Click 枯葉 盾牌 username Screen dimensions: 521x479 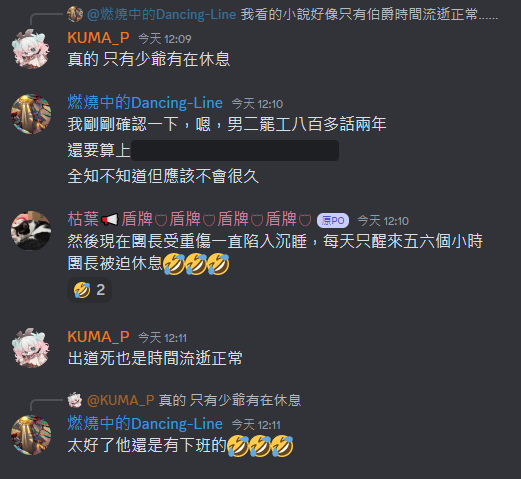[190, 219]
